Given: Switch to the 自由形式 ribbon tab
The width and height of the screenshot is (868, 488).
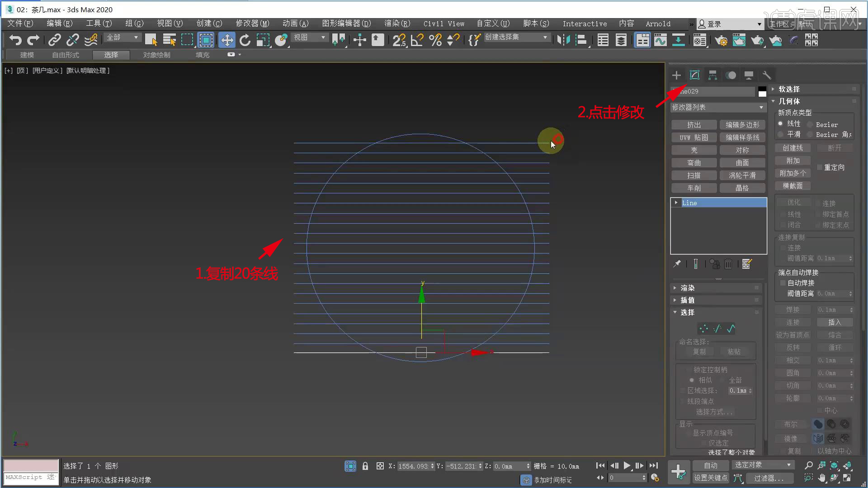Looking at the screenshot, I should click(x=66, y=55).
